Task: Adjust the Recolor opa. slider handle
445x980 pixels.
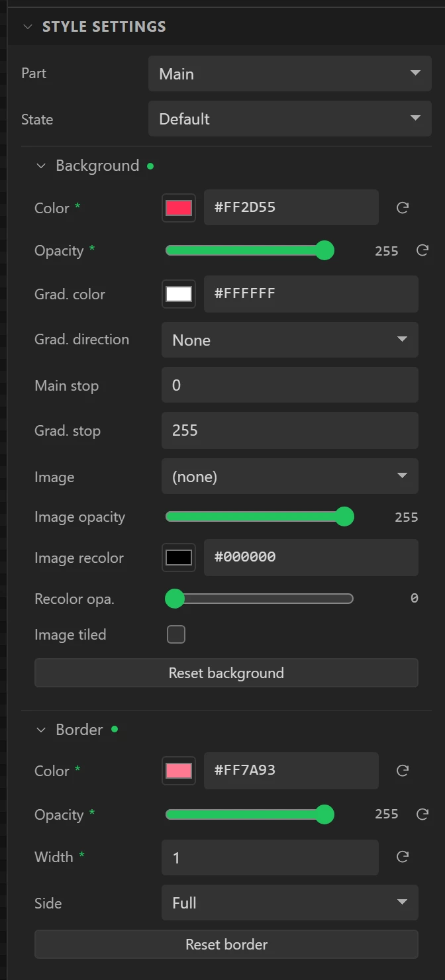Action: point(174,599)
